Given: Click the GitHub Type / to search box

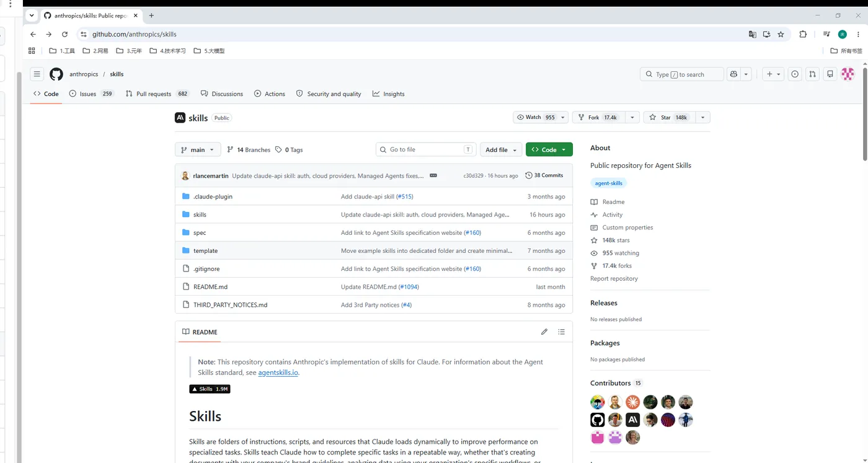Looking at the screenshot, I should click(x=681, y=74).
